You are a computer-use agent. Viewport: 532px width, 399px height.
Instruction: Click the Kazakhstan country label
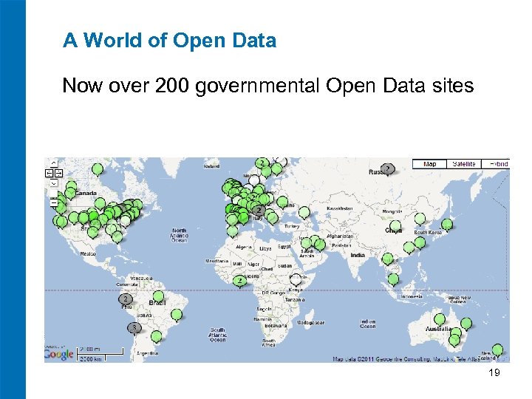click(x=340, y=208)
